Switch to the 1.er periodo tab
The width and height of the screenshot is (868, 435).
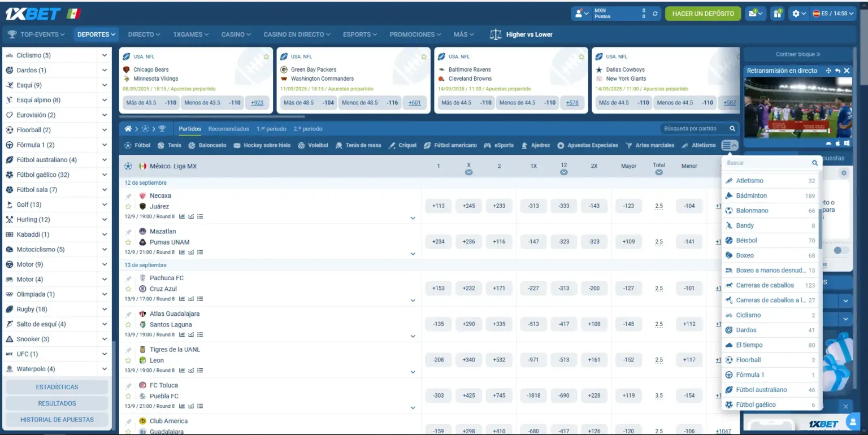(271, 129)
